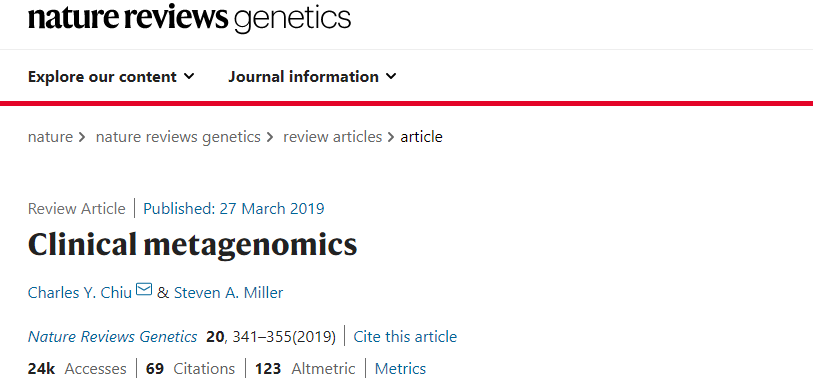Click the chevron next to Explore our content
This screenshot has height=389, width=813.
[x=189, y=77]
